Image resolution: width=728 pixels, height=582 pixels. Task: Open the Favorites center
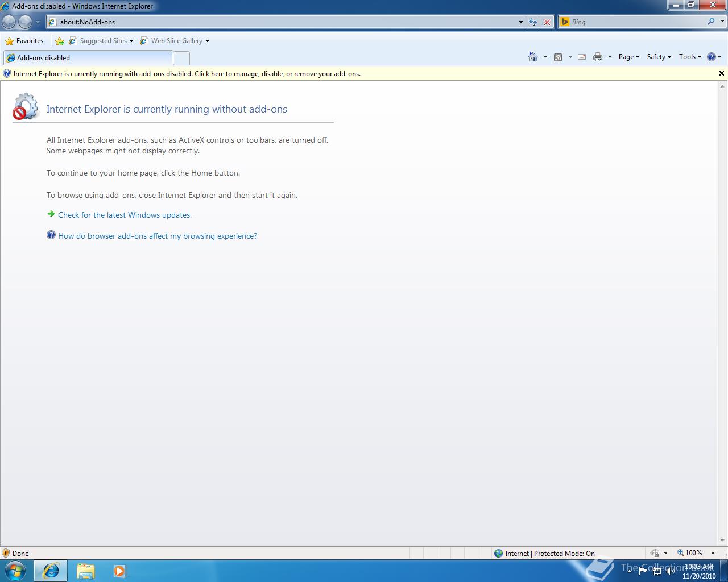24,41
